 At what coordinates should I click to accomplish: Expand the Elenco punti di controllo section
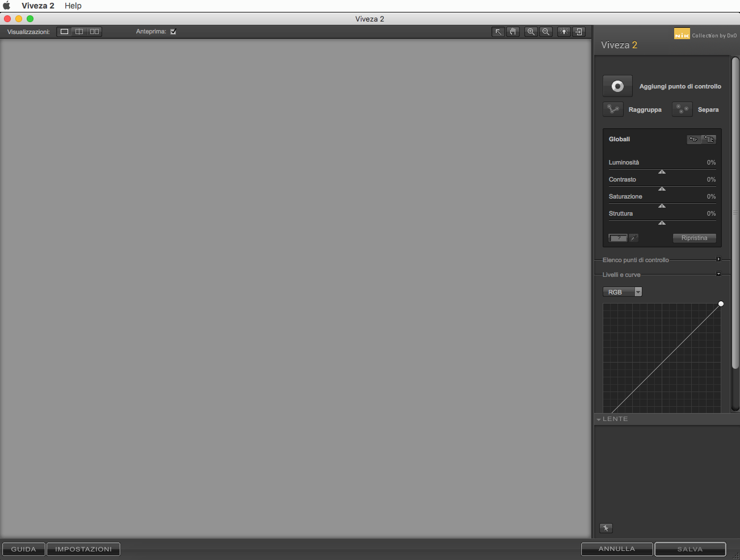tap(718, 259)
